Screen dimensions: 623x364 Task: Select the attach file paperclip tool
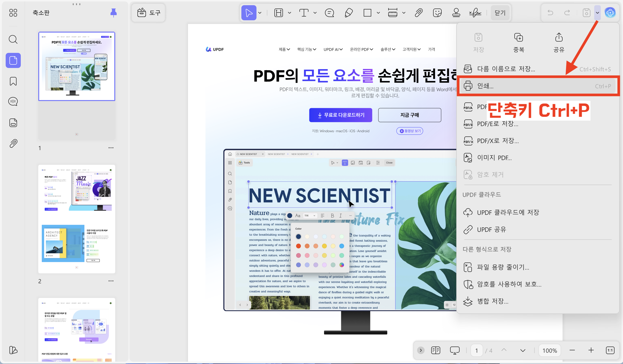[x=418, y=13]
